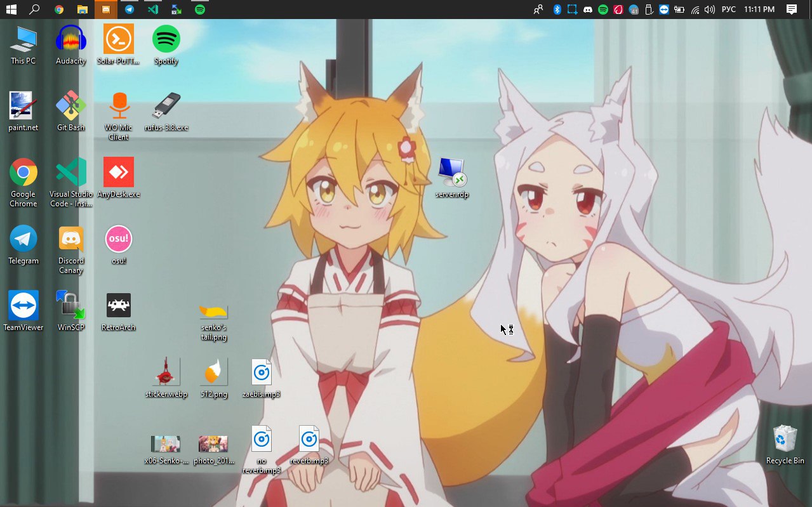Image resolution: width=812 pixels, height=507 pixels.
Task: Open the Action Center notifications
Action: coord(792,10)
